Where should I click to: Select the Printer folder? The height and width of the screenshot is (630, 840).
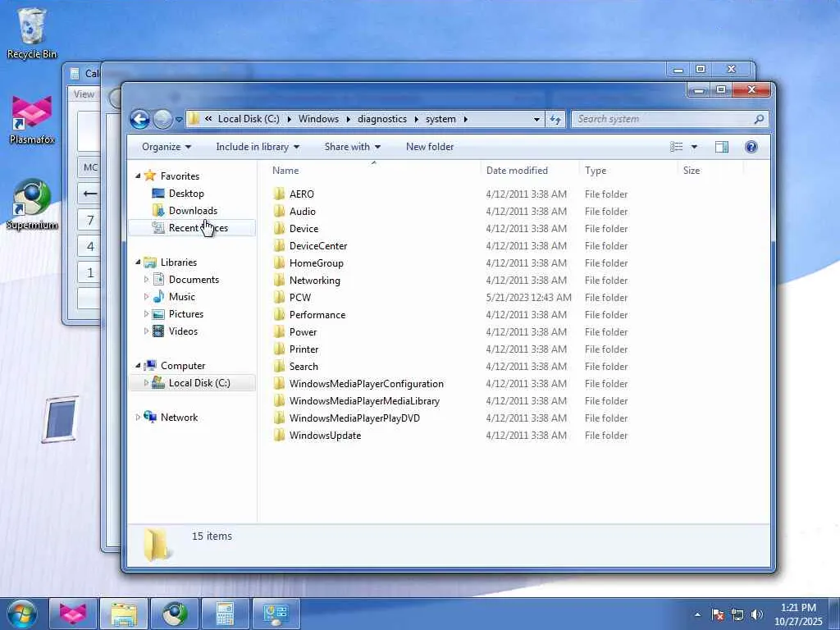[304, 349]
